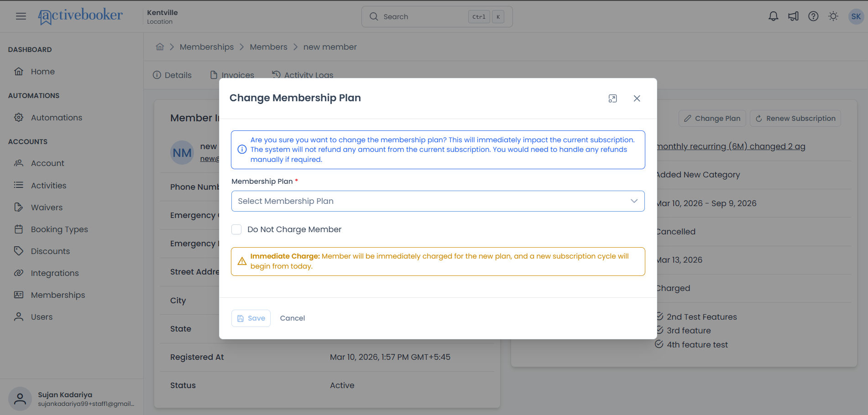Open the SK user avatar menu

click(x=856, y=16)
